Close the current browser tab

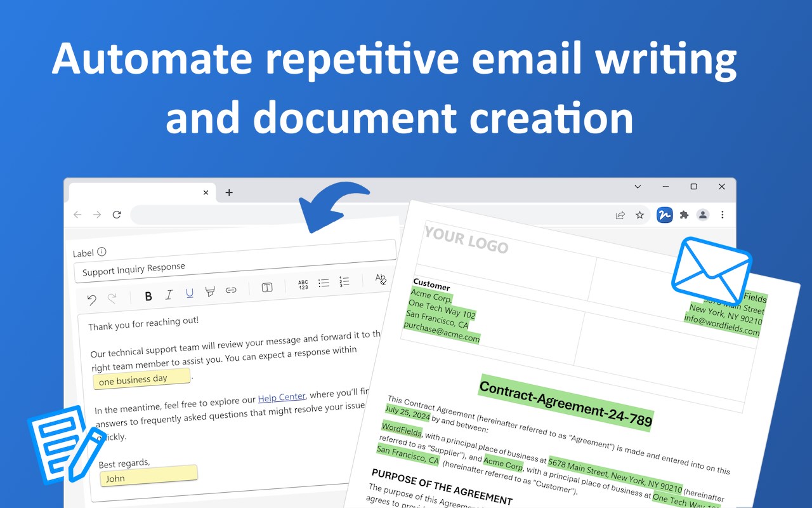point(206,192)
